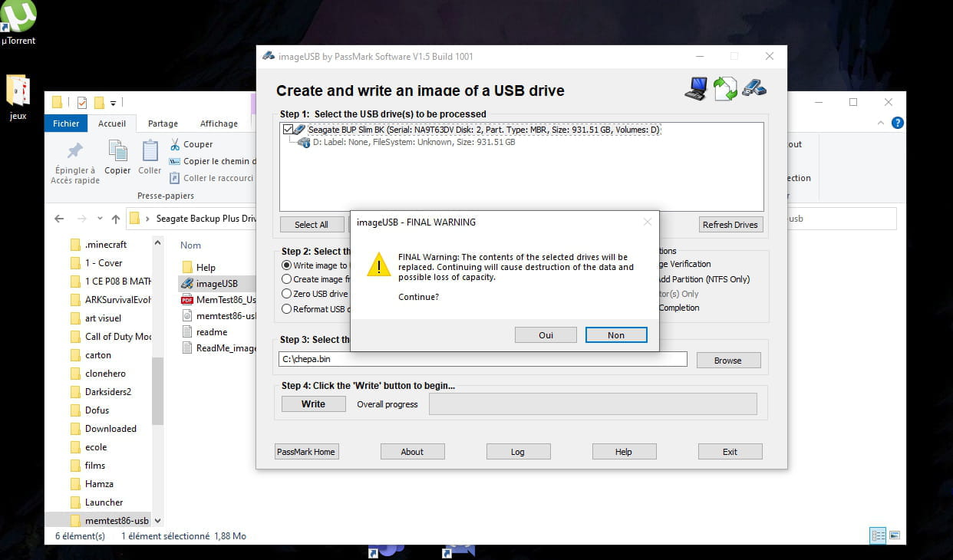Open the µTorrent desktop shortcut

click(18, 23)
